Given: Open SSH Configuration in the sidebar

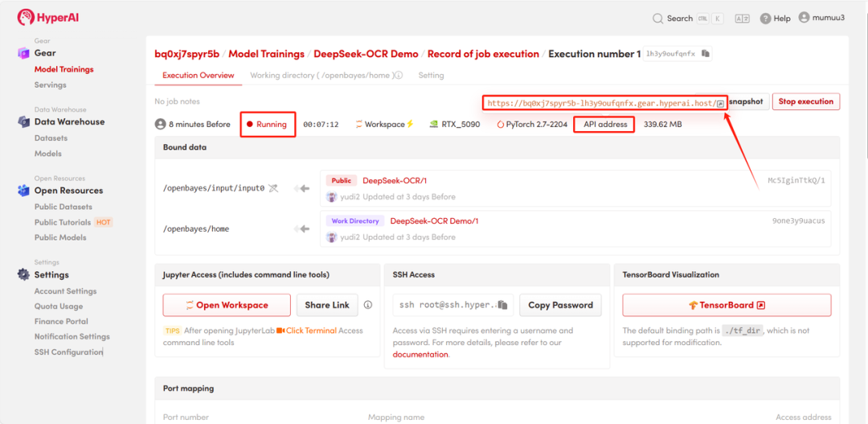Looking at the screenshot, I should pos(68,352).
